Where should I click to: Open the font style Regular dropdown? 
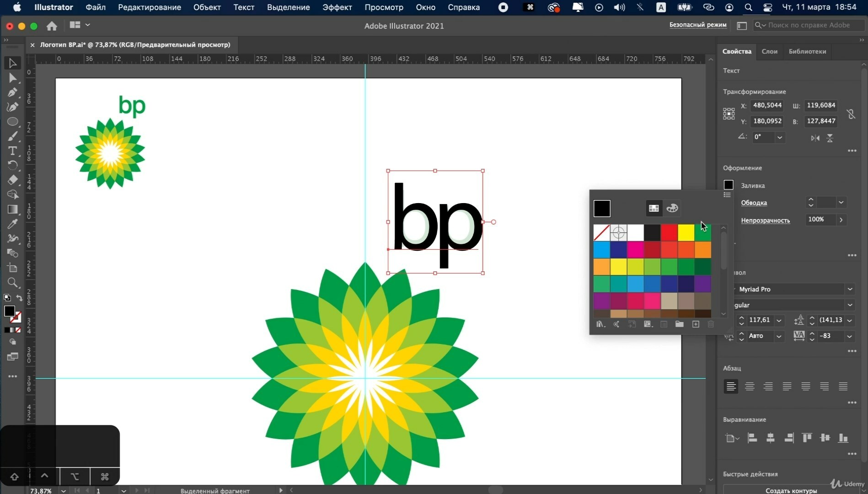850,305
